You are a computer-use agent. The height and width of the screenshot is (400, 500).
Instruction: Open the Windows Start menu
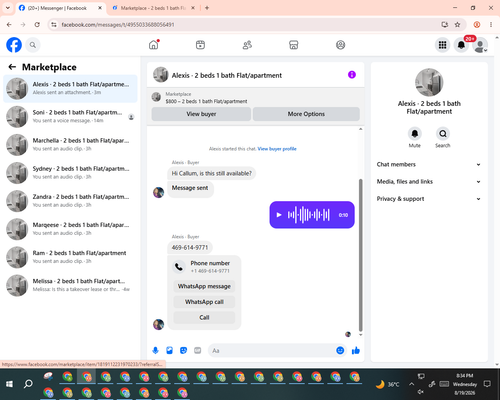coord(9,384)
